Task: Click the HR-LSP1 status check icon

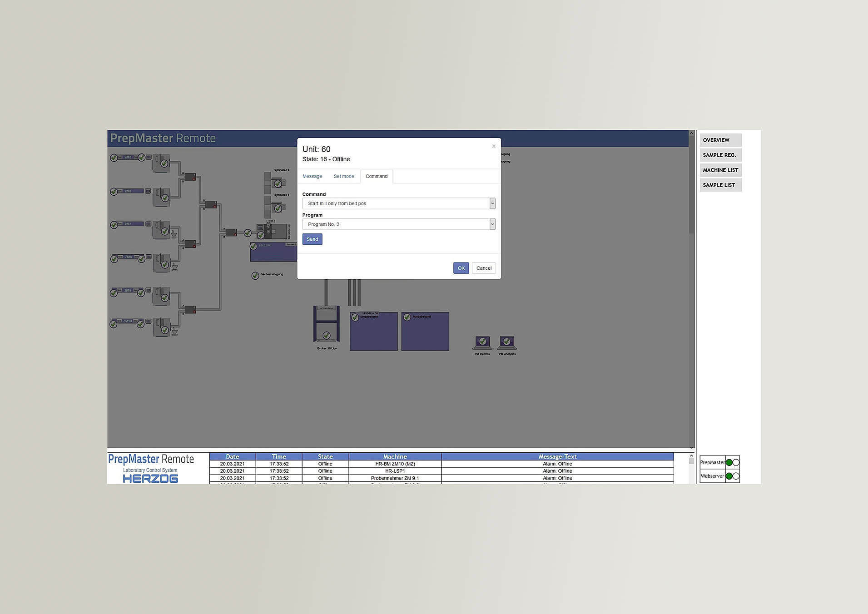Action: 253,246
